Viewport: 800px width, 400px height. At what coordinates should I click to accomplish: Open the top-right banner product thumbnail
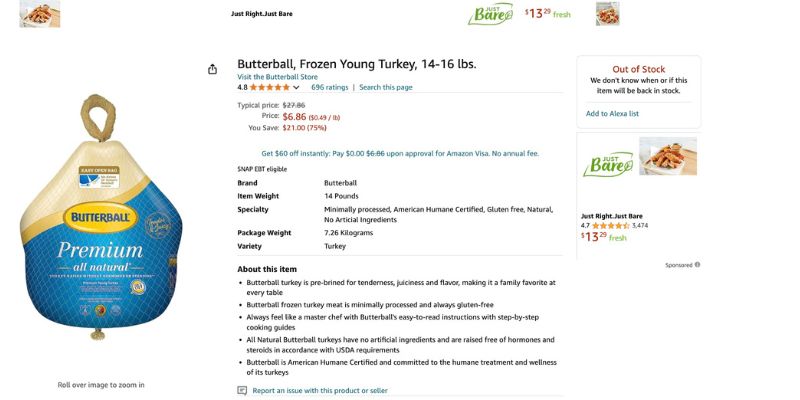[x=607, y=14]
